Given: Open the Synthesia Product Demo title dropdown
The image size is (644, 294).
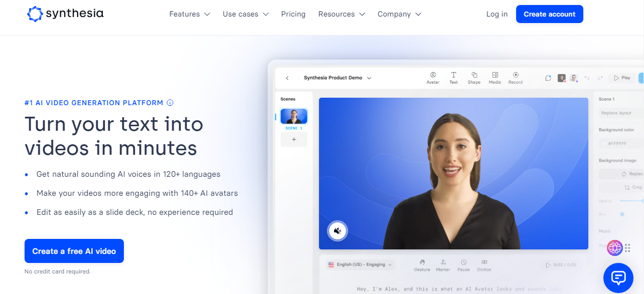Looking at the screenshot, I should [x=338, y=78].
